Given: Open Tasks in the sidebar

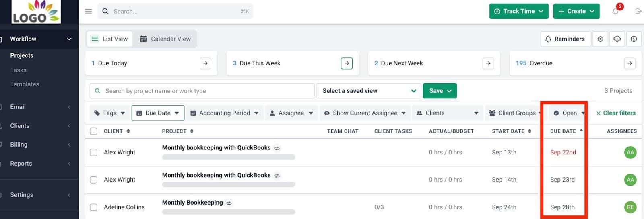Looking at the screenshot, I should [x=18, y=70].
